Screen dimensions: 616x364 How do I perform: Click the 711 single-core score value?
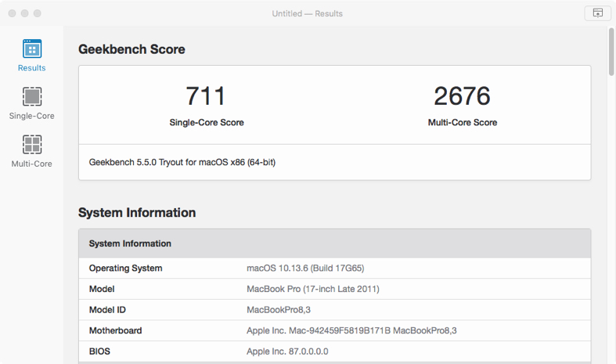coord(206,96)
